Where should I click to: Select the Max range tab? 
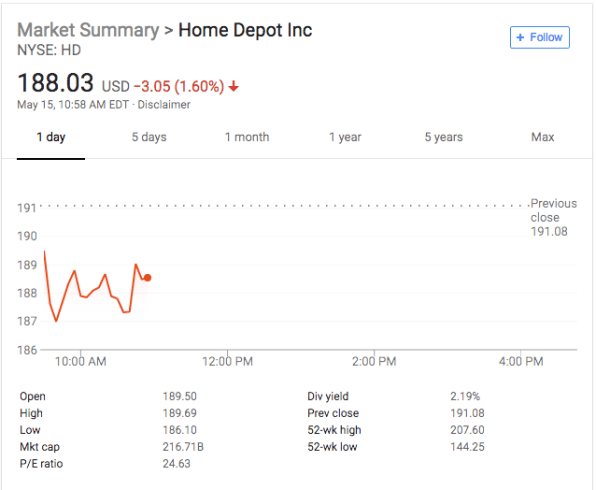(x=542, y=137)
